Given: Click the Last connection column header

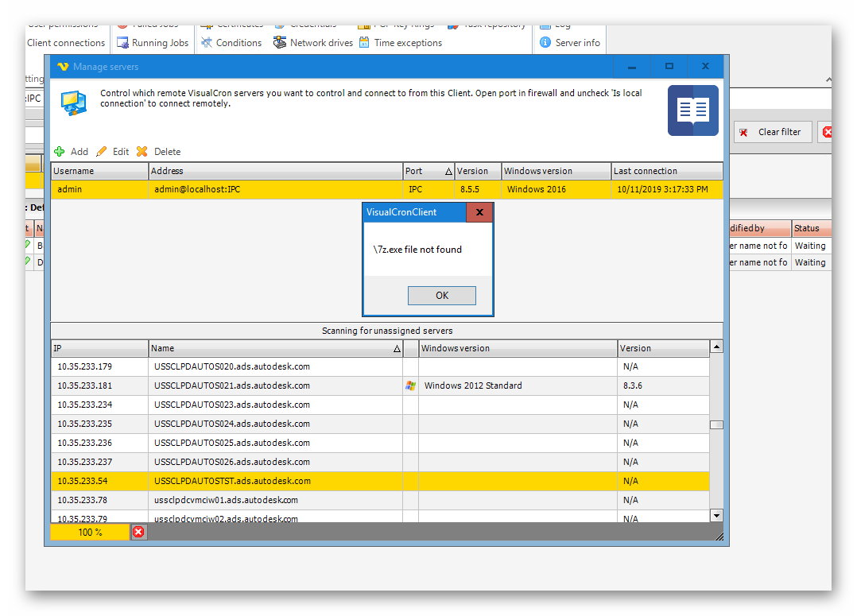Looking at the screenshot, I should 666,171.
